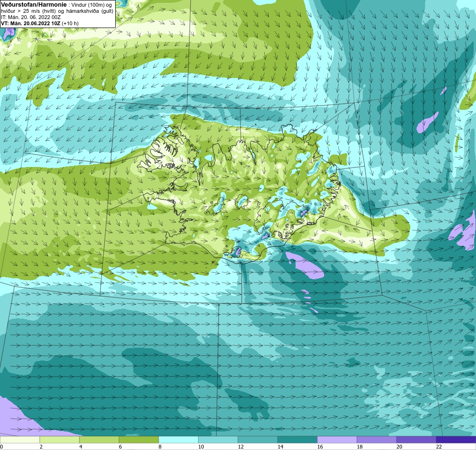The width and height of the screenshot is (476, 450).
Task: Select the medium purple 18–20 legend swatch
Action: tap(377, 440)
